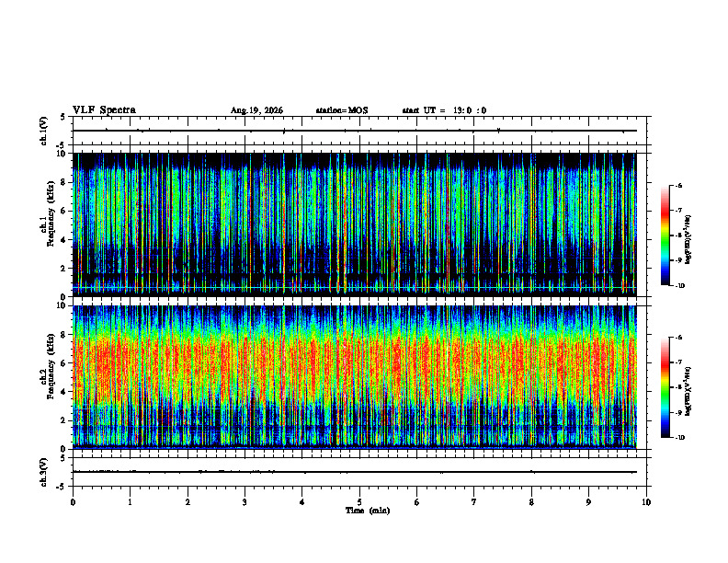Click the "-6" label on ch.1 color bar
Viewport: 728px width, 563px height.
(x=678, y=185)
